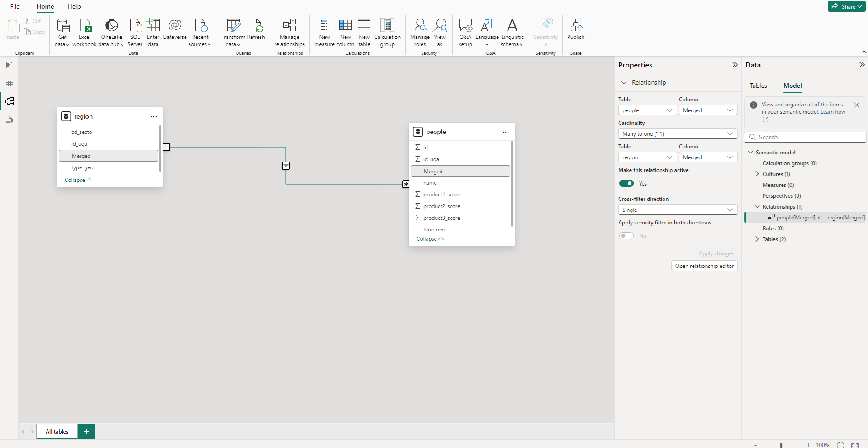Open Linguistic schema menu
The image size is (868, 448).
tap(512, 32)
